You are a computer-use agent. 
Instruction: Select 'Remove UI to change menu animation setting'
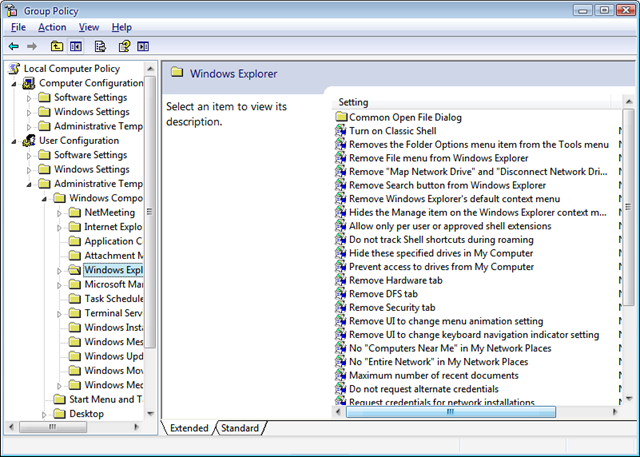pos(446,321)
